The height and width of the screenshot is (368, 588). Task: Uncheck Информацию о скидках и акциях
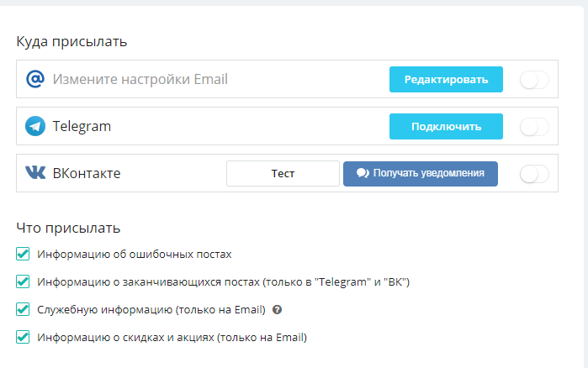coord(23,337)
